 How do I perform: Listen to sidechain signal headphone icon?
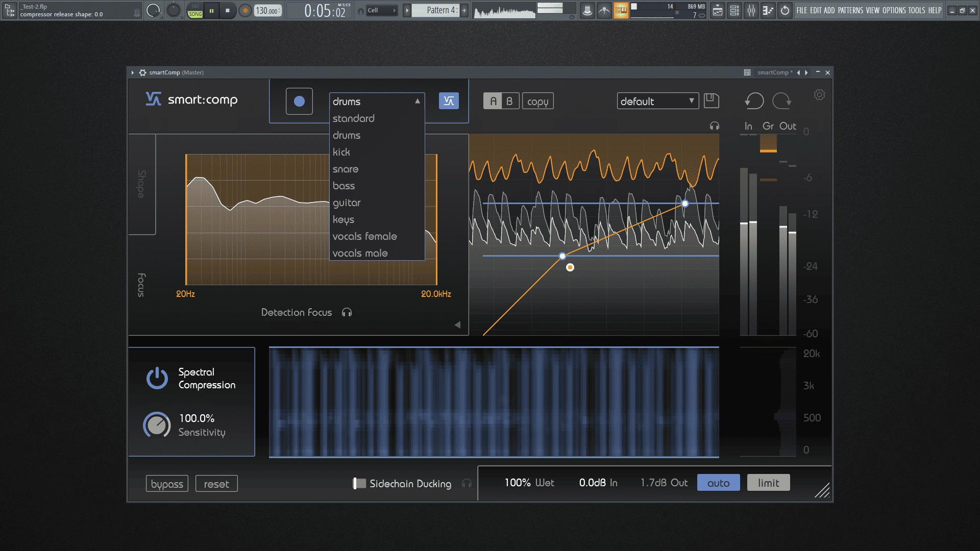467,483
